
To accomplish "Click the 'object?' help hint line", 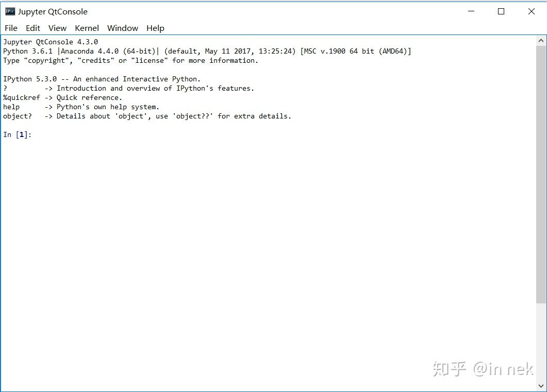I will 147,116.
